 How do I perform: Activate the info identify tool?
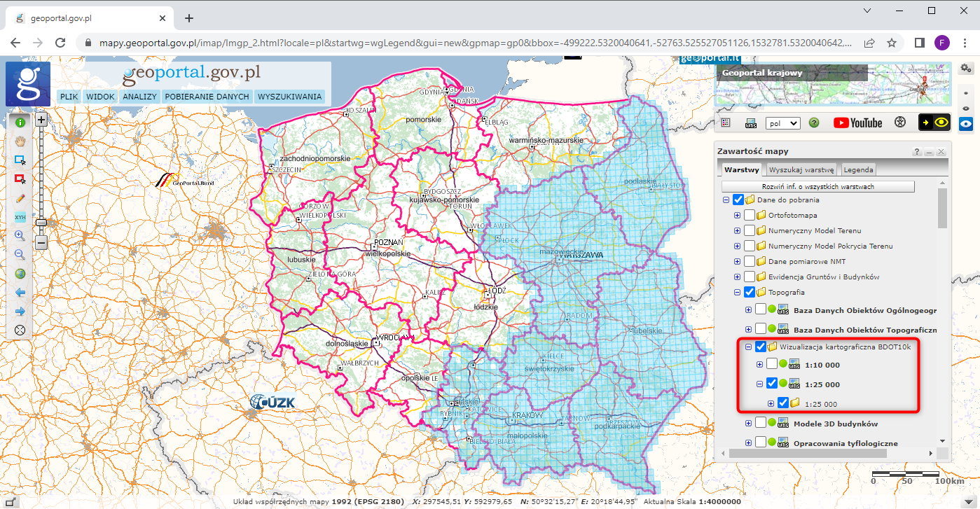point(20,121)
